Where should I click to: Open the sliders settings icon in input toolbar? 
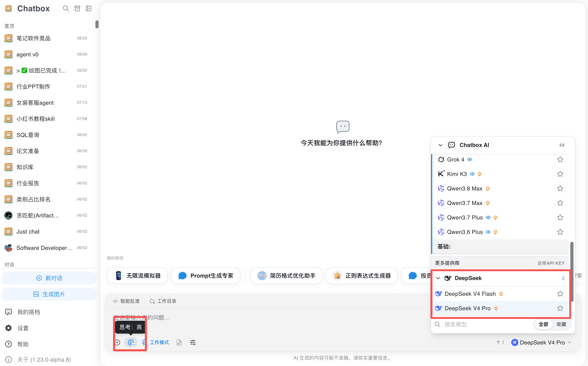pos(193,342)
